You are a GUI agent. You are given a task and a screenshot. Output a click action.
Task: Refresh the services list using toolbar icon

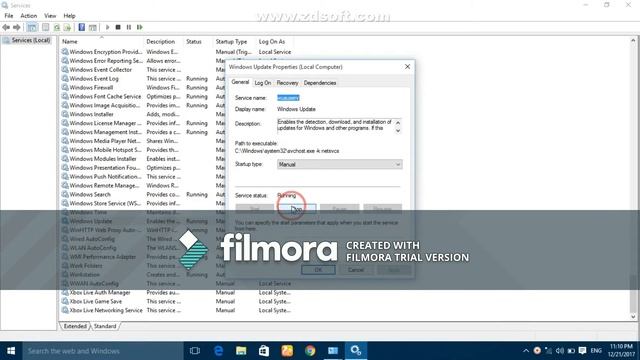point(57,27)
